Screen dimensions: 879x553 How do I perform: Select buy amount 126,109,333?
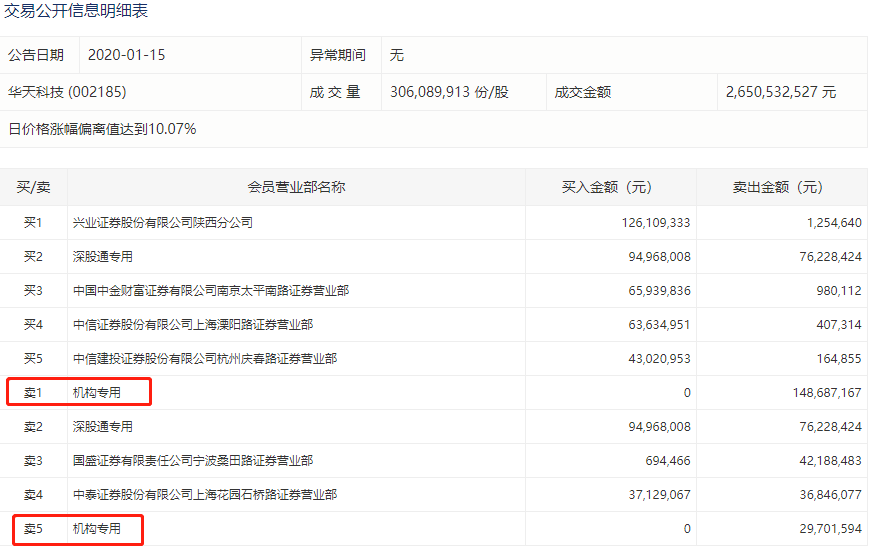click(x=656, y=223)
